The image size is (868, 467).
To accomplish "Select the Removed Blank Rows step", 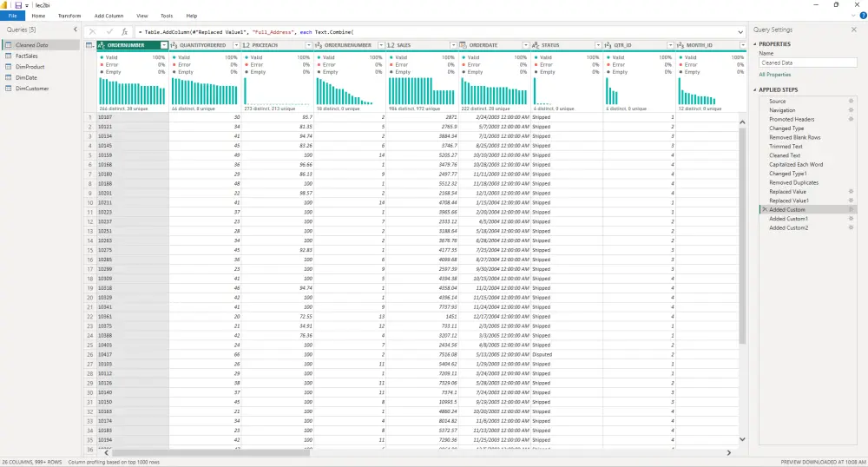I will 794,137.
